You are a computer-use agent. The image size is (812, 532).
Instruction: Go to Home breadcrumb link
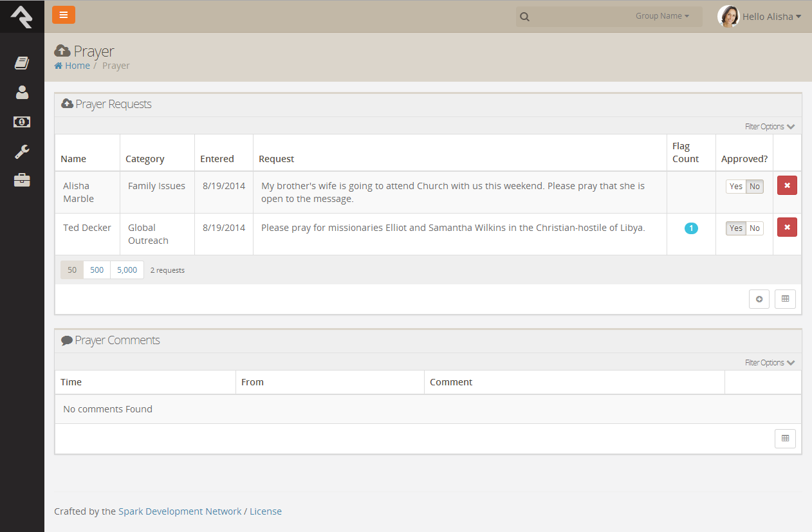pyautogui.click(x=77, y=66)
